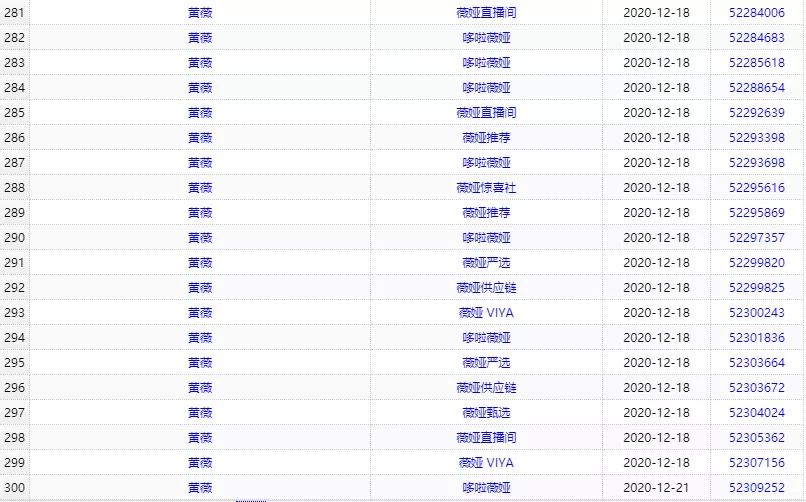Screen dimensions: 806x502
Task: Select row number 300 cell
Action: point(14,488)
